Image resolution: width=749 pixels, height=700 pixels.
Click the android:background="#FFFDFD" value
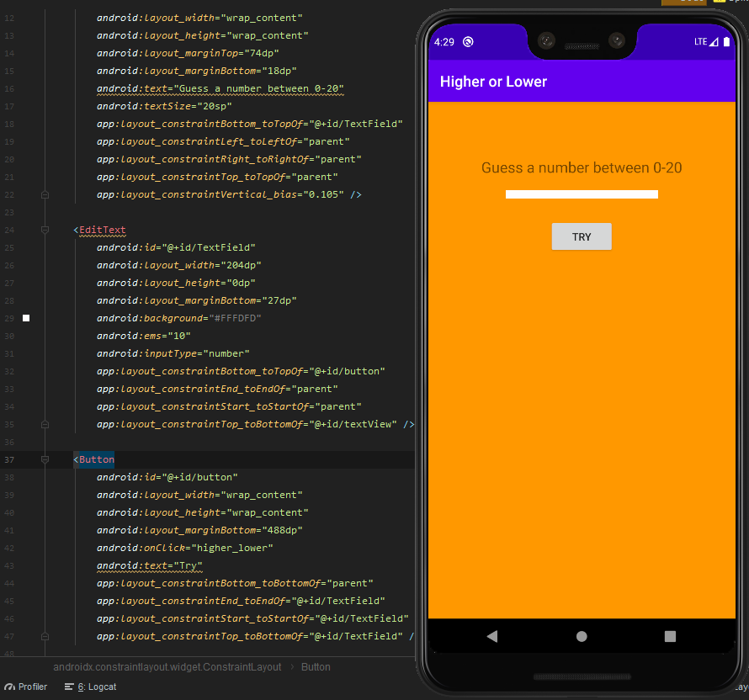[235, 319]
